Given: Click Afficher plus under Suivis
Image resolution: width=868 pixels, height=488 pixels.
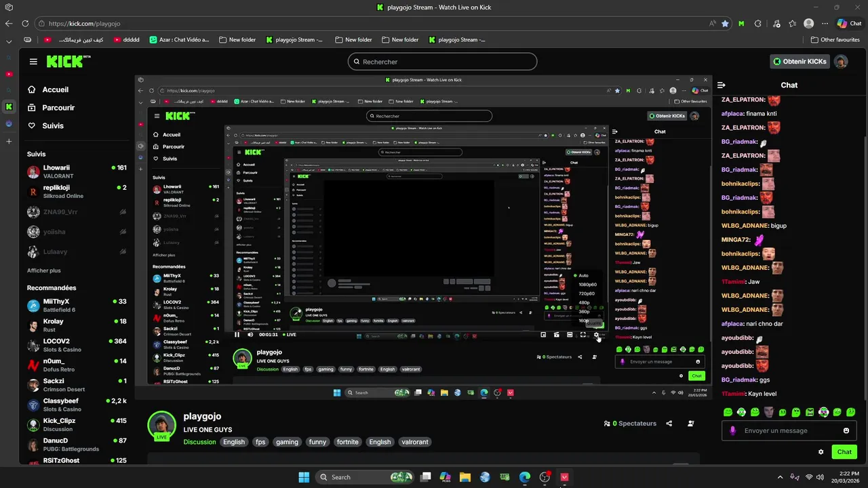Looking at the screenshot, I should pos(43,270).
